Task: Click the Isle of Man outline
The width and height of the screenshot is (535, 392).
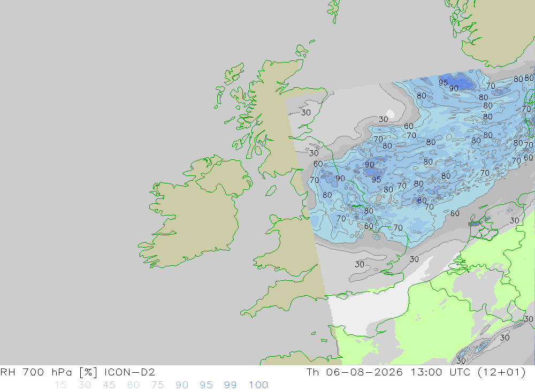Action: coord(271,191)
